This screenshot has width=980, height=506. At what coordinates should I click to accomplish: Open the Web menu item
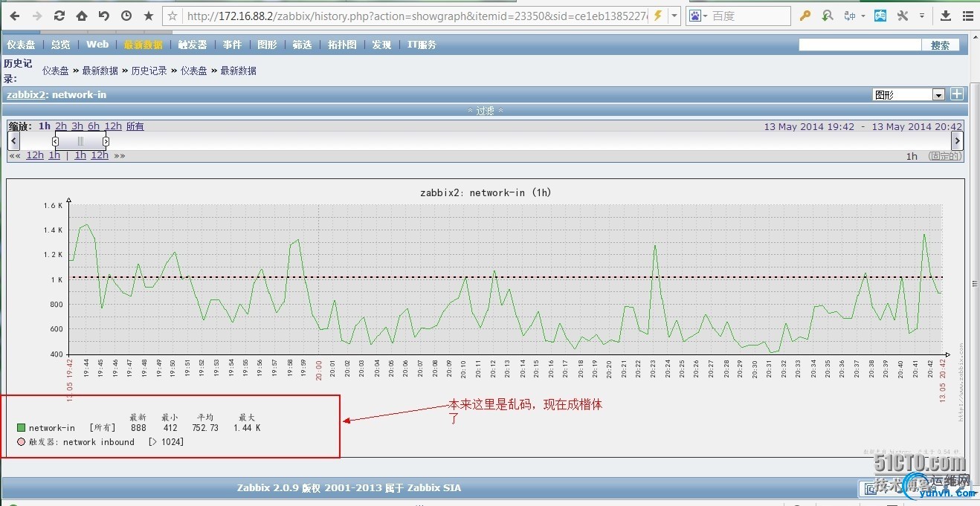click(x=97, y=45)
